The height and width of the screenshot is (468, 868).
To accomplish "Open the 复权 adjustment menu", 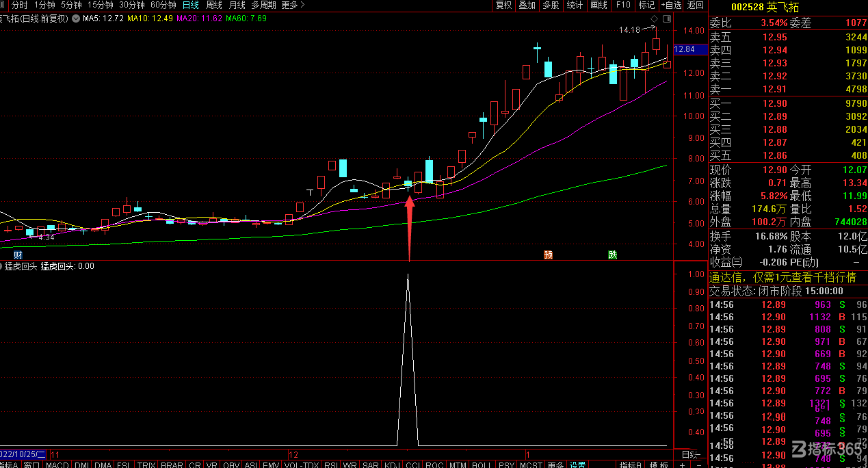I will coord(503,5).
